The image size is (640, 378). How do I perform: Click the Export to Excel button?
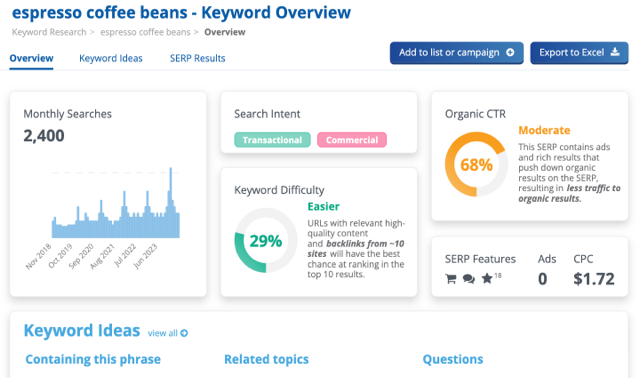(x=579, y=53)
